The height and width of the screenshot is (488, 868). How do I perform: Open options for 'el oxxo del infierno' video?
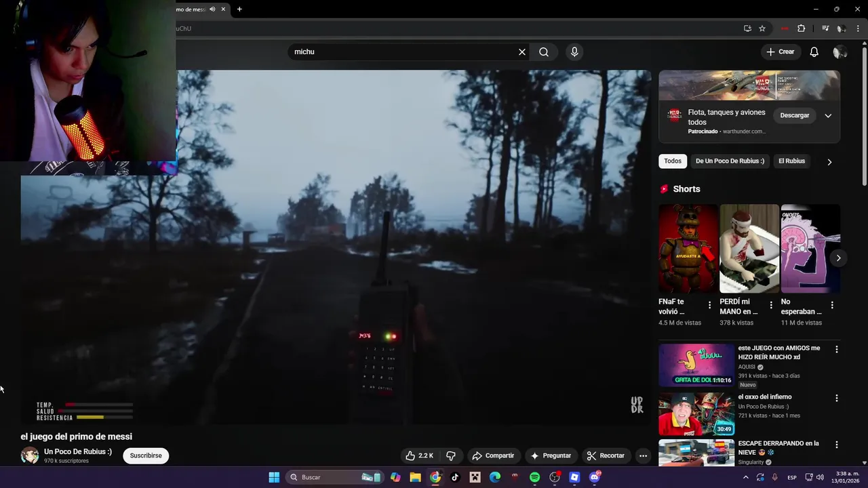coord(836,398)
